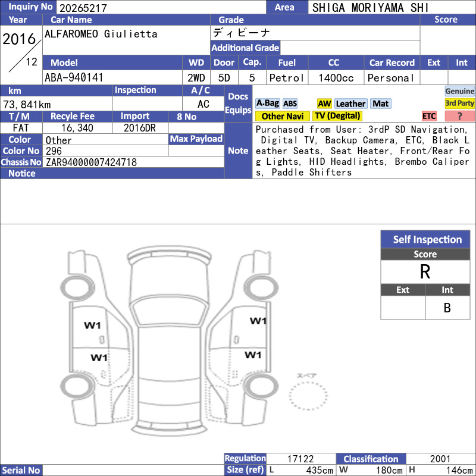Click the length value 435cm
The width and height of the screenshot is (476, 476).
[x=320, y=470]
